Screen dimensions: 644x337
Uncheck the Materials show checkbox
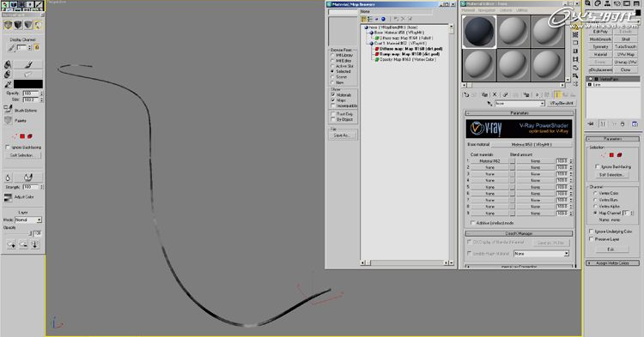pyautogui.click(x=333, y=94)
